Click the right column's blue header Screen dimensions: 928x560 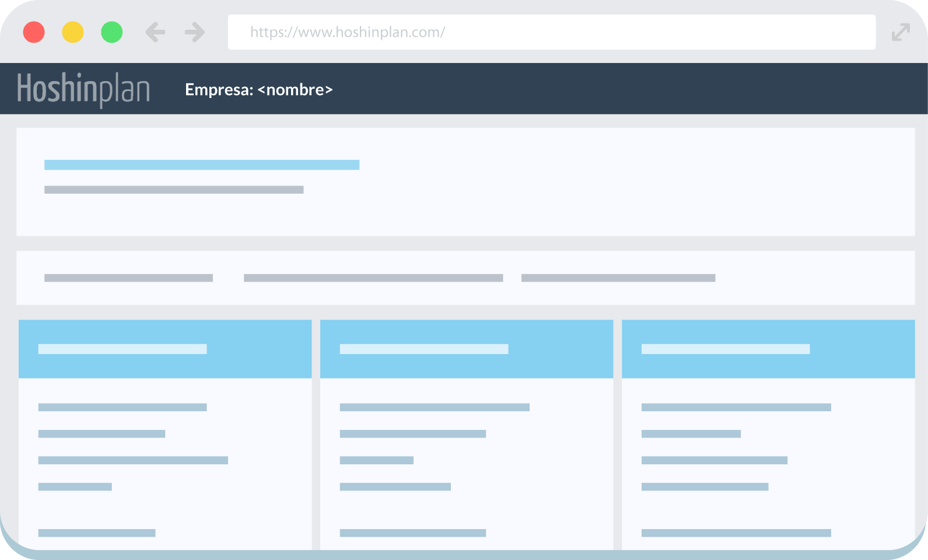point(768,349)
